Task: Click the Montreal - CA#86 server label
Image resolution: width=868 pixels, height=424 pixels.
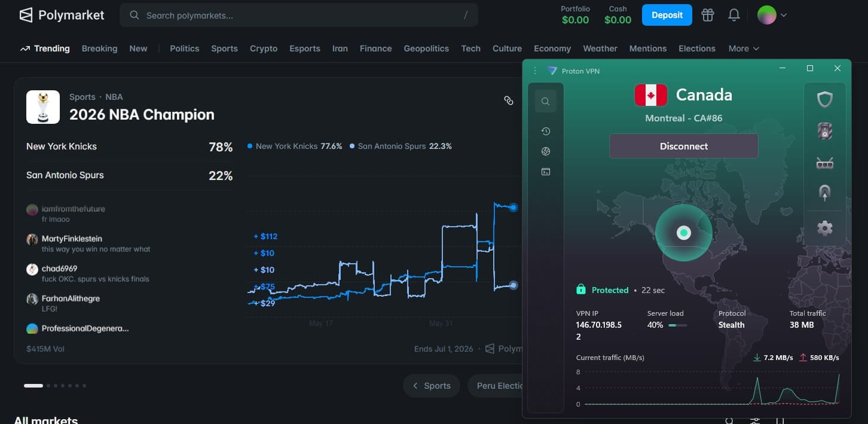Action: coord(684,118)
